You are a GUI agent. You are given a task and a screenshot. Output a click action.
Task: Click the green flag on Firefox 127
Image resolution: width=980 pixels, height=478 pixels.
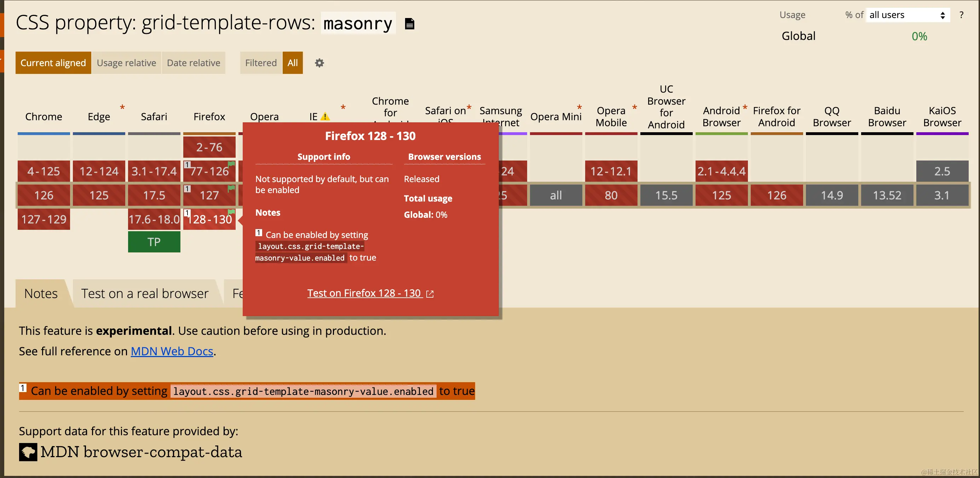(231, 188)
